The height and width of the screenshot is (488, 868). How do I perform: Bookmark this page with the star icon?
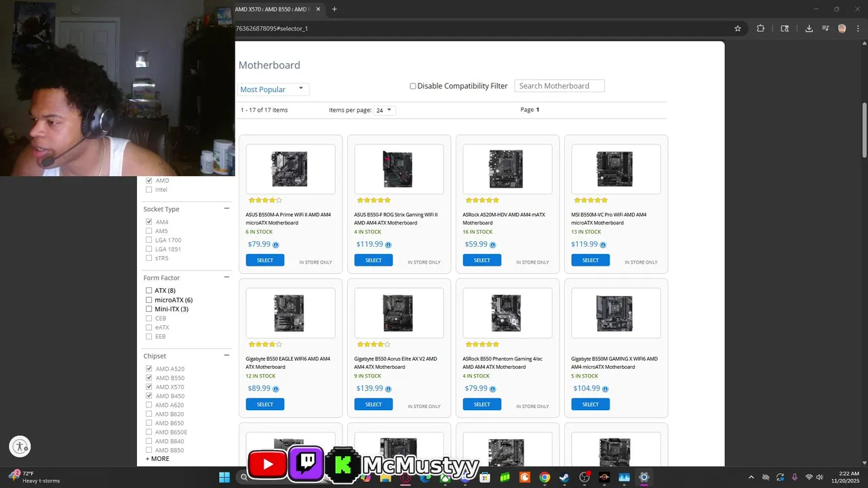click(738, 28)
